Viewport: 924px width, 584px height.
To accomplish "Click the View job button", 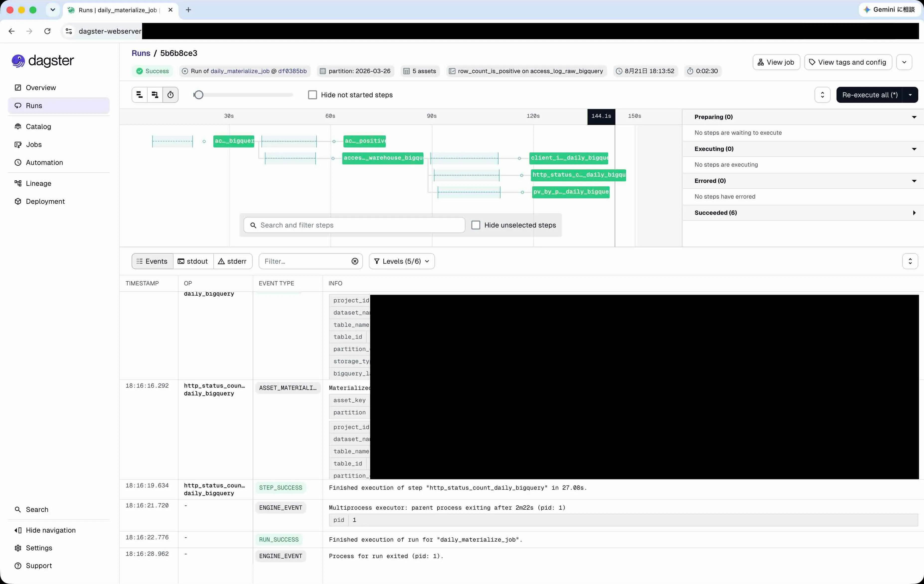I will [776, 62].
